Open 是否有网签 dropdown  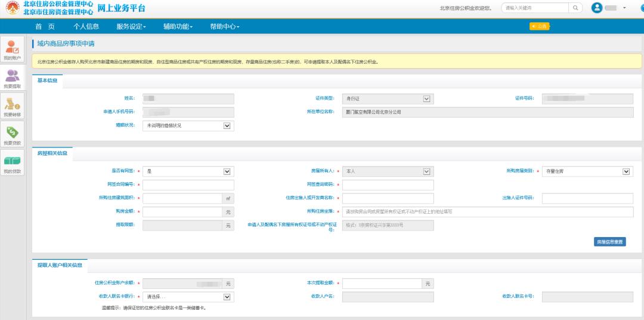tap(188, 171)
